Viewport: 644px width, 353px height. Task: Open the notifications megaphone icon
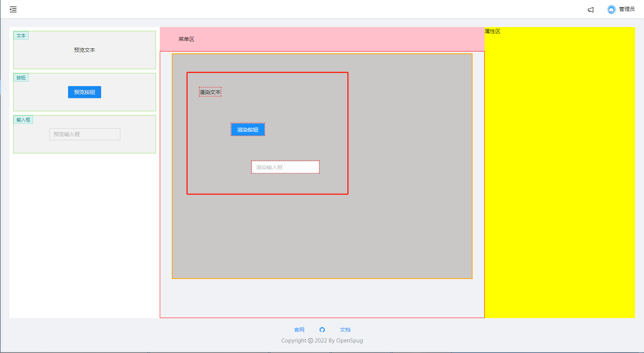[x=591, y=10]
